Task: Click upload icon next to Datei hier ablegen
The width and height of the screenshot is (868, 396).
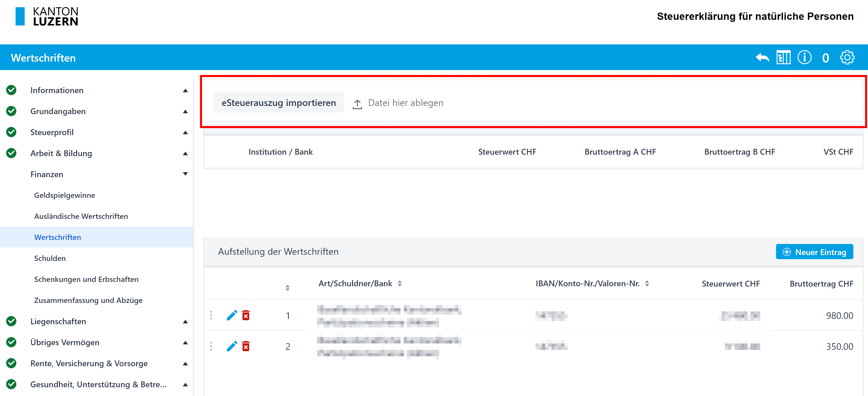Action: pyautogui.click(x=357, y=104)
